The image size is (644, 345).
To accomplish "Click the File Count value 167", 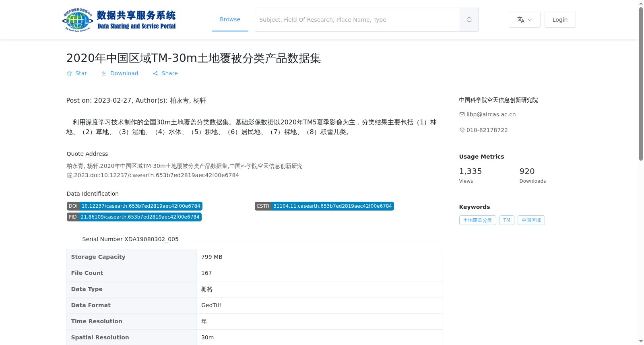I will click(206, 273).
